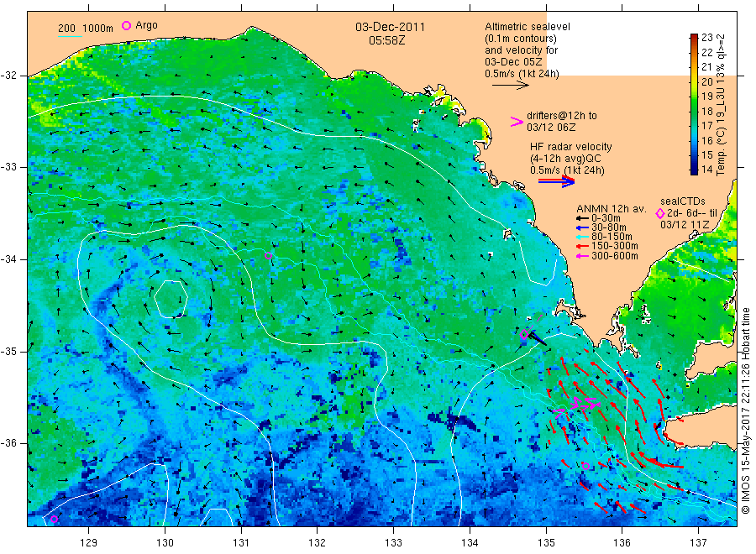Click the magenta Argo circle legend symbol
The width and height of the screenshot is (756, 554).
tap(126, 25)
